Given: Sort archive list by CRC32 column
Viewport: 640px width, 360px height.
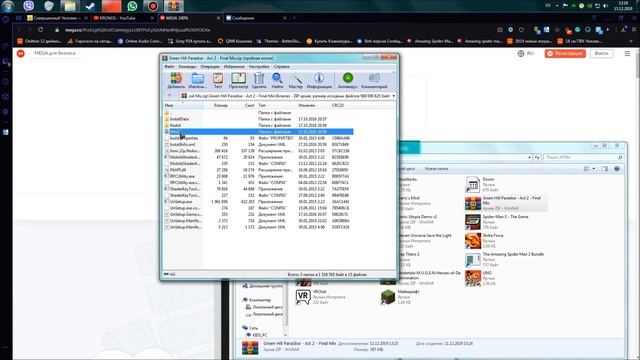Looking at the screenshot, I should (338, 105).
